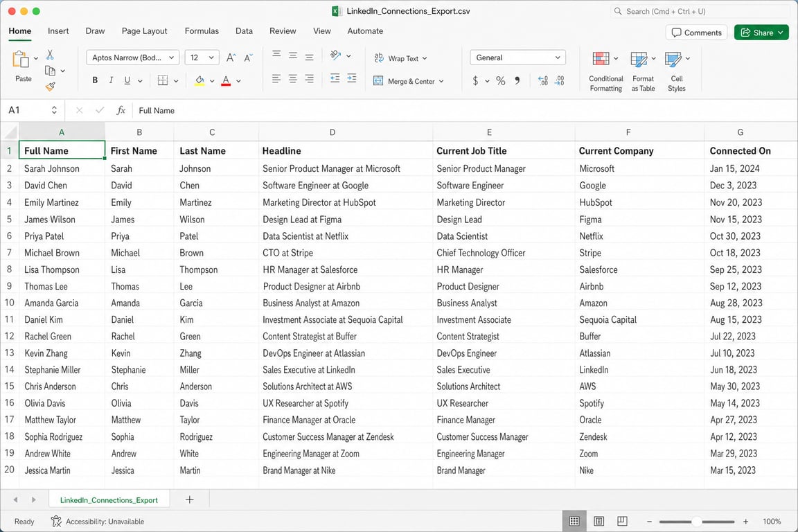Align text right

point(310,78)
